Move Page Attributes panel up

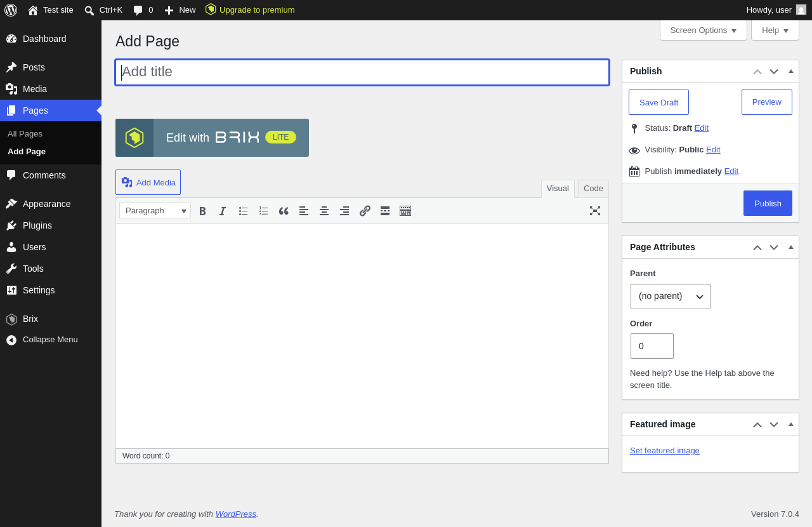(x=757, y=247)
